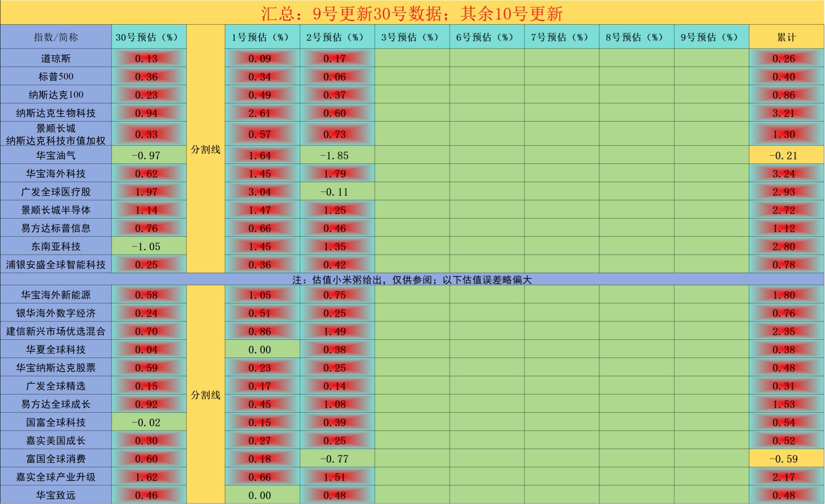The image size is (825, 504).
Task: Select the "易方达全球成长" row label
Action: pyautogui.click(x=56, y=404)
